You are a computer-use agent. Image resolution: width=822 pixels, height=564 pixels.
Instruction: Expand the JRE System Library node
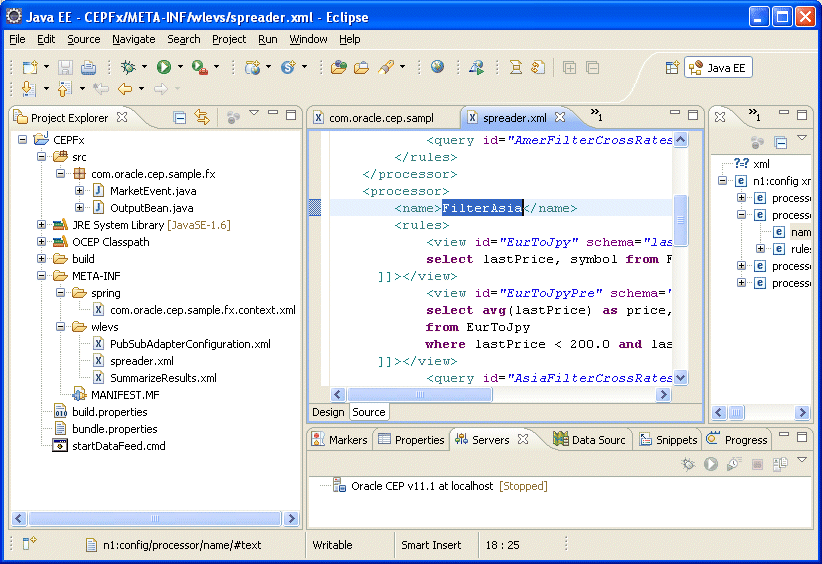coord(42,225)
